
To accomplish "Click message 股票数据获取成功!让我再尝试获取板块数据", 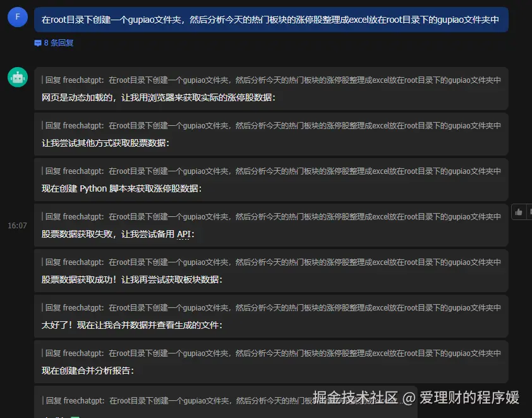I will click(132, 280).
